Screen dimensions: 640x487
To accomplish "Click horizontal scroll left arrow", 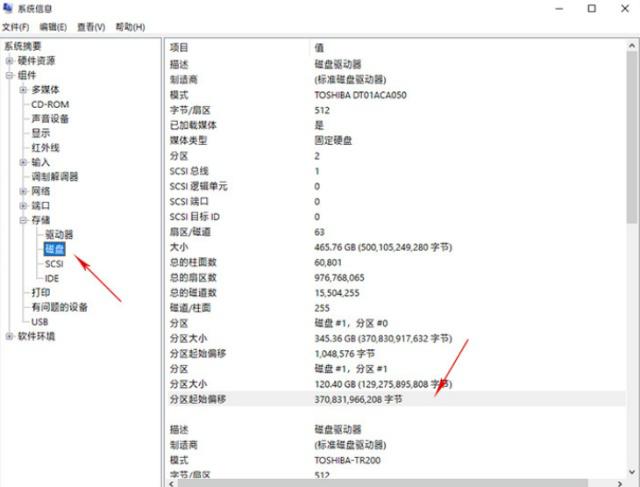I will (171, 483).
